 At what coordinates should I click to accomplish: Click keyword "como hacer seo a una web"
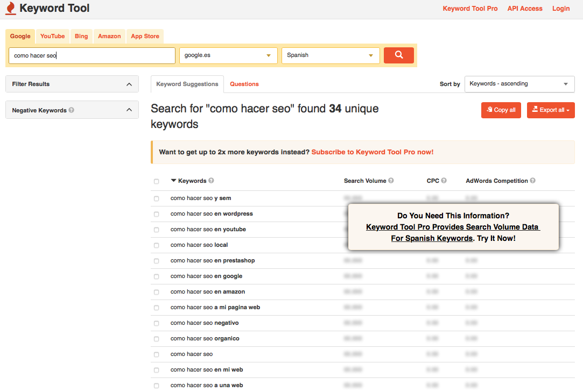tap(207, 386)
